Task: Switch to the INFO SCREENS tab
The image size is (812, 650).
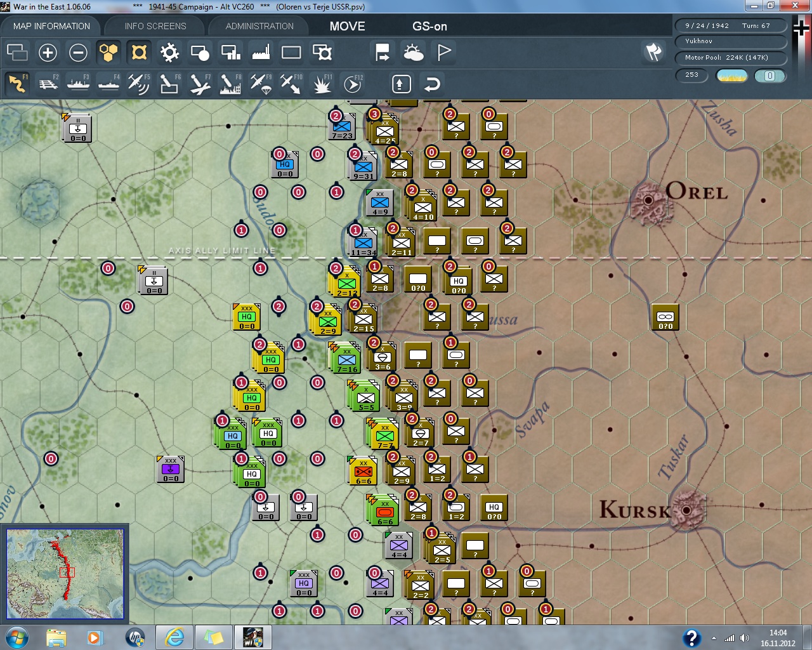Action: tap(155, 26)
